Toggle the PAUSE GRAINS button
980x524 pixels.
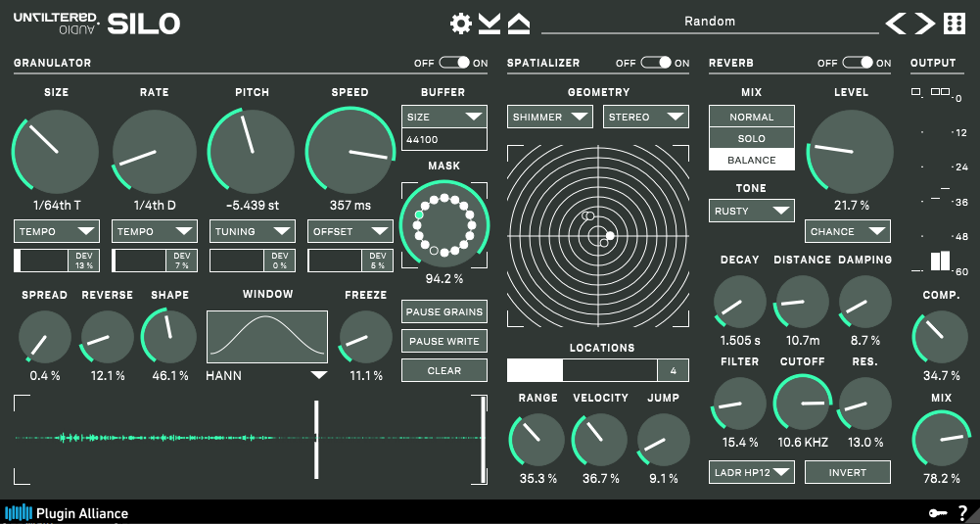[444, 311]
